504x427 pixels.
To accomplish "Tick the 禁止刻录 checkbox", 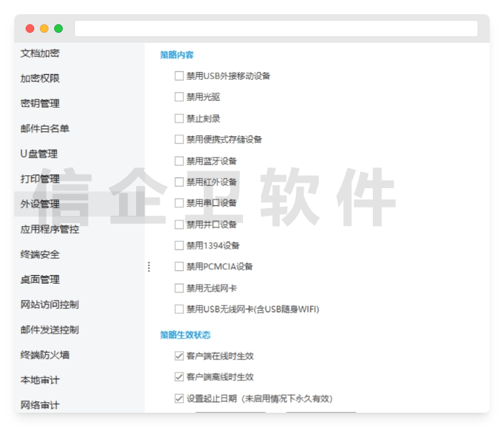I will 179,118.
